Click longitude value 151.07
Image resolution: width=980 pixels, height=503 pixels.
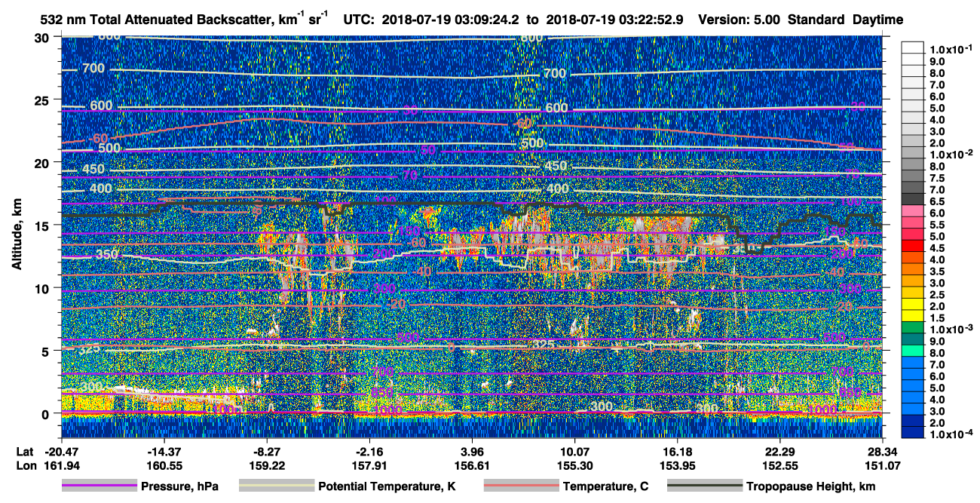(x=882, y=465)
